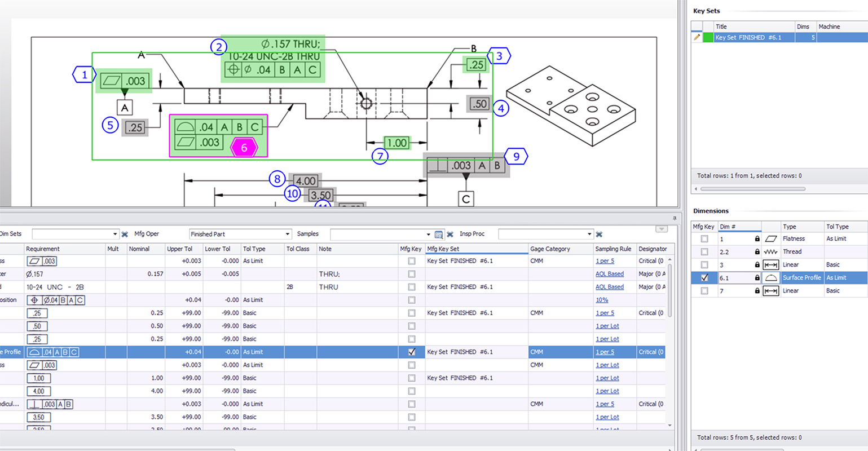Viewport: 868px width, 451px height.
Task: Clear the Insp Proc filter using the X icon
Action: (598, 234)
